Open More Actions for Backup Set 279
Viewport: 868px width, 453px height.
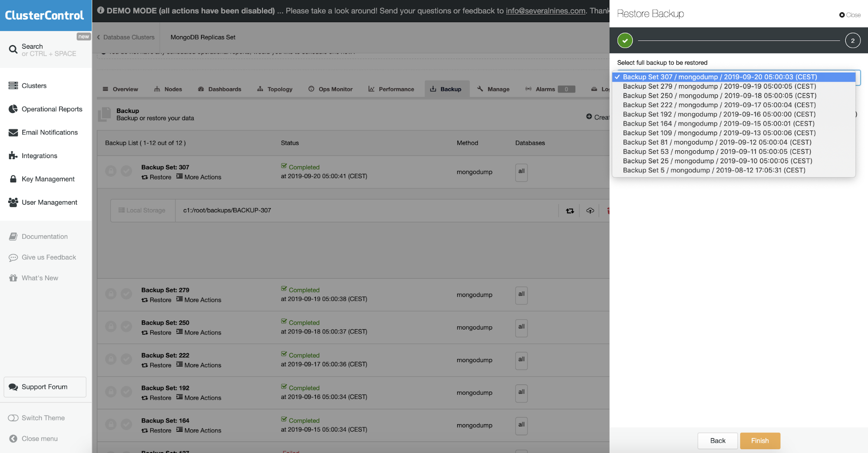pyautogui.click(x=199, y=300)
